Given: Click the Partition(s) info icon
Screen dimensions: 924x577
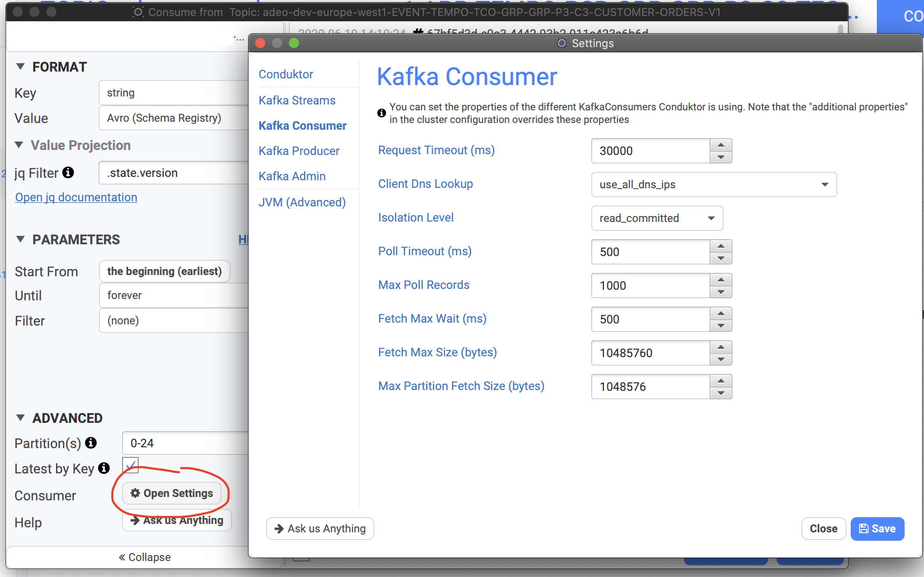Looking at the screenshot, I should click(91, 443).
